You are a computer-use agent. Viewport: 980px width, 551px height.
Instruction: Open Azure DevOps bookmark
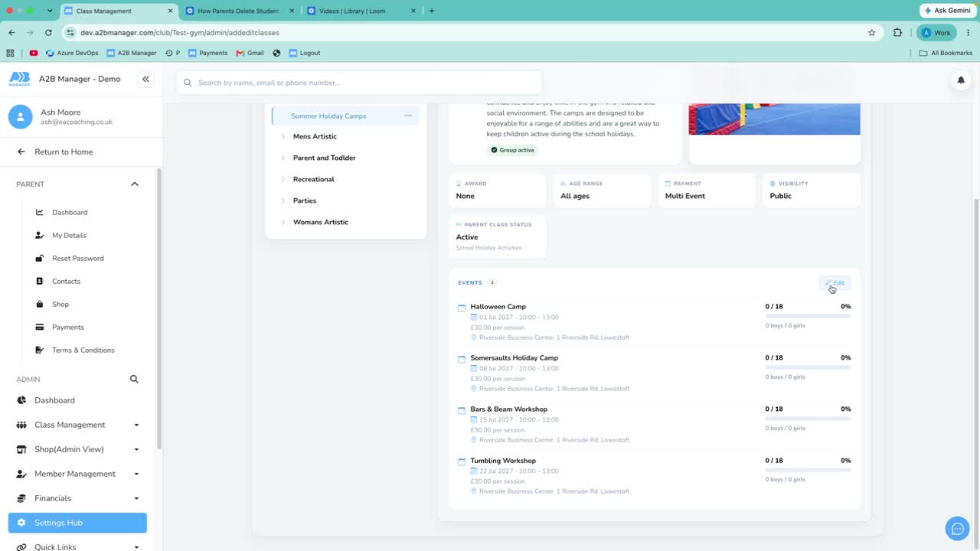pos(72,53)
